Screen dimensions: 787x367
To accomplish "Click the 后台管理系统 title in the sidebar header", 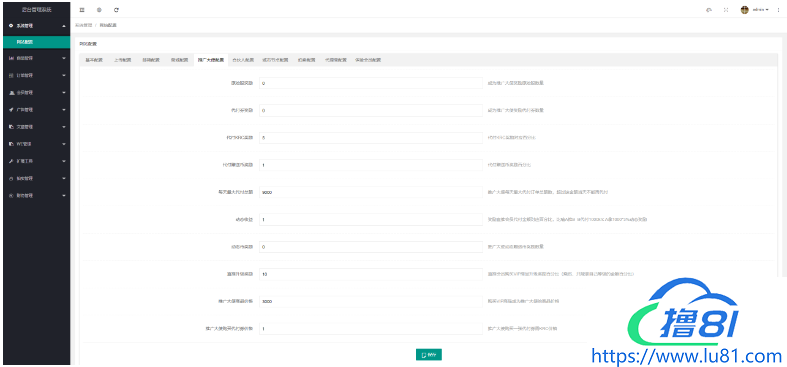I will point(37,10).
